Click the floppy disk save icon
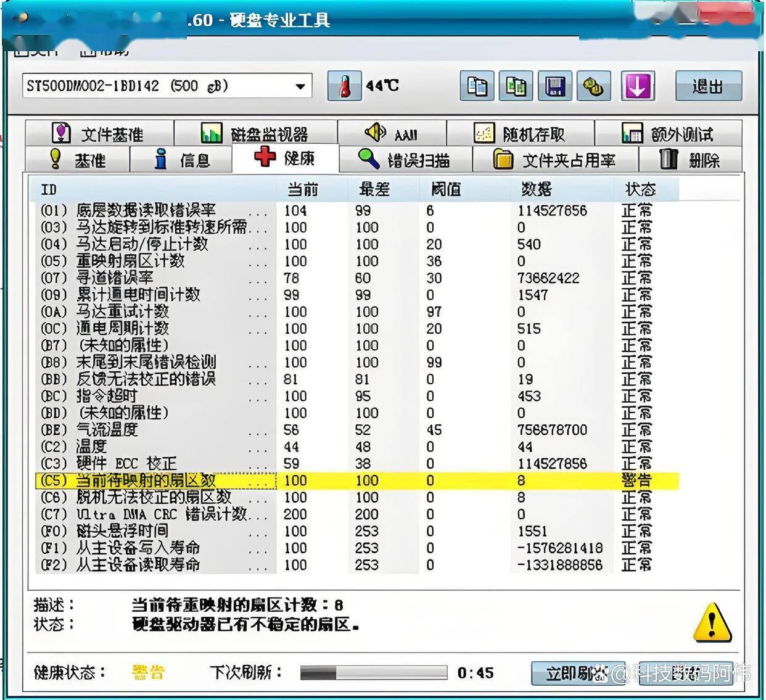Viewport: 766px width, 700px height. (x=554, y=86)
